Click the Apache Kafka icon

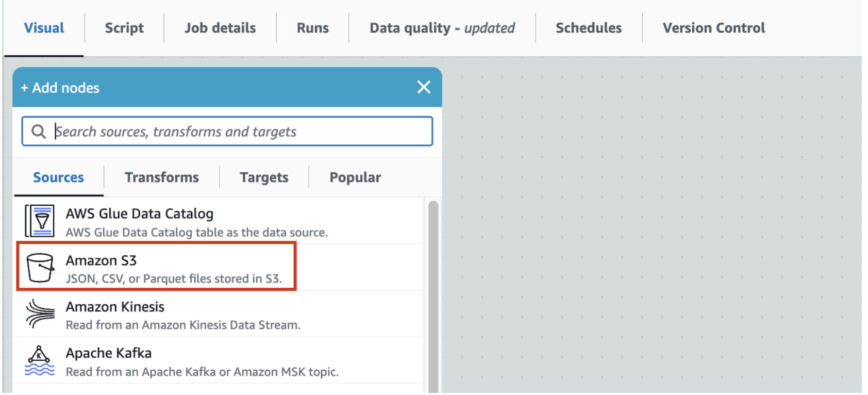point(40,360)
